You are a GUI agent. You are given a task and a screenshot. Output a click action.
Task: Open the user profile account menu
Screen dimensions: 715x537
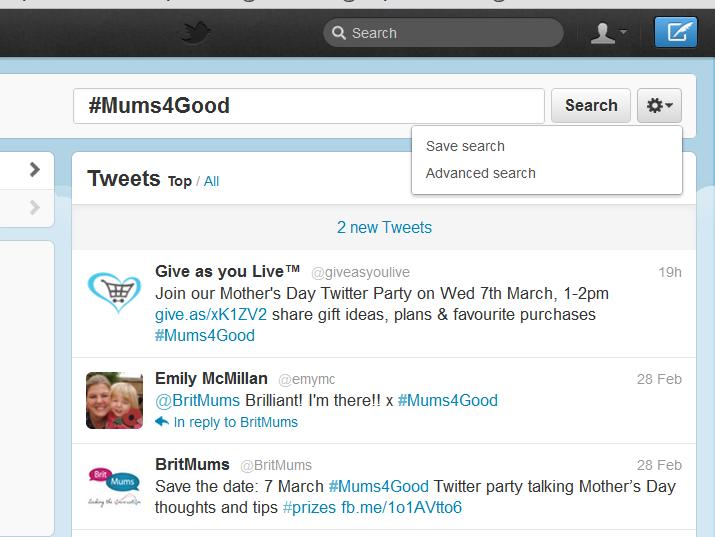[x=608, y=33]
